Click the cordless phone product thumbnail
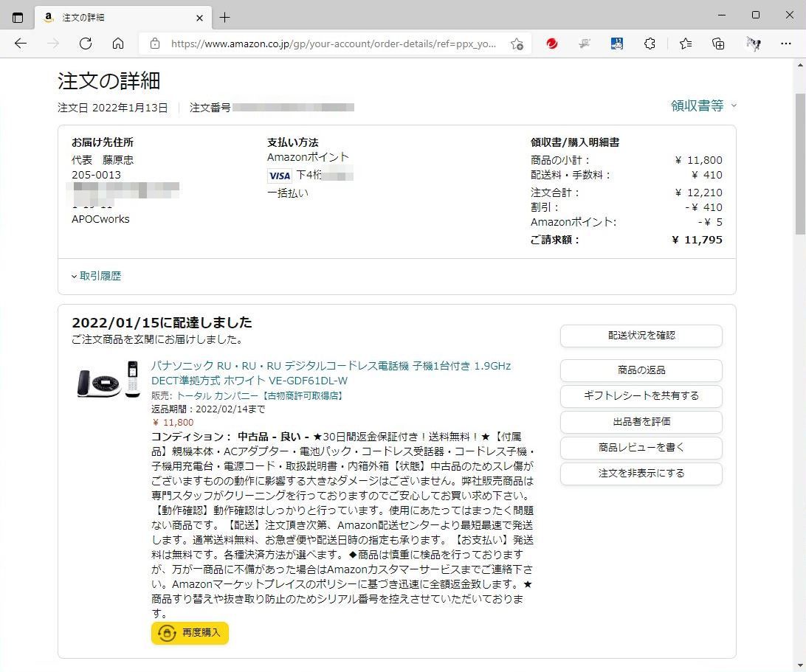 click(x=108, y=379)
